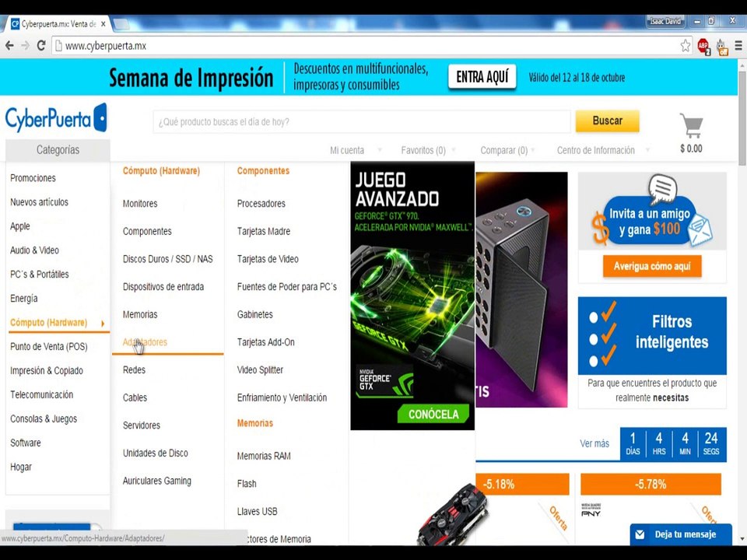747x560 pixels.
Task: Open Gabinetes link
Action: pyautogui.click(x=255, y=314)
